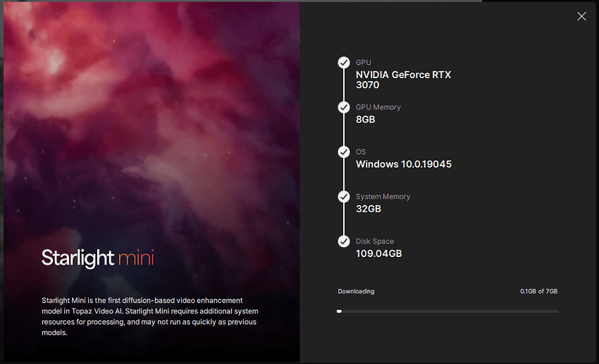Click the GPU Memory checkmark icon

click(x=344, y=107)
